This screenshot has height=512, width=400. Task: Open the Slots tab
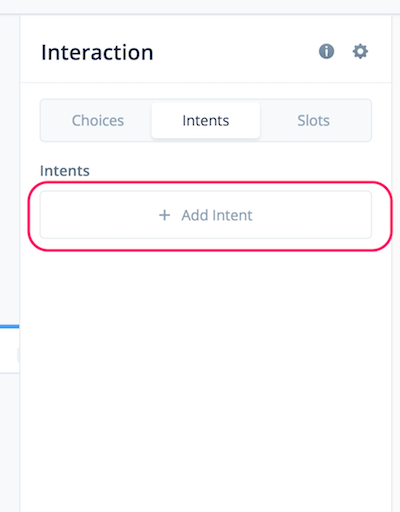[313, 120]
